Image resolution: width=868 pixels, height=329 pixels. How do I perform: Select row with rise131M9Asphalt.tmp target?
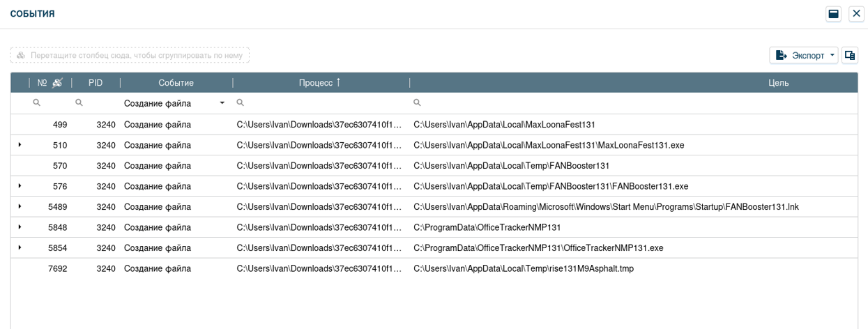click(x=523, y=268)
